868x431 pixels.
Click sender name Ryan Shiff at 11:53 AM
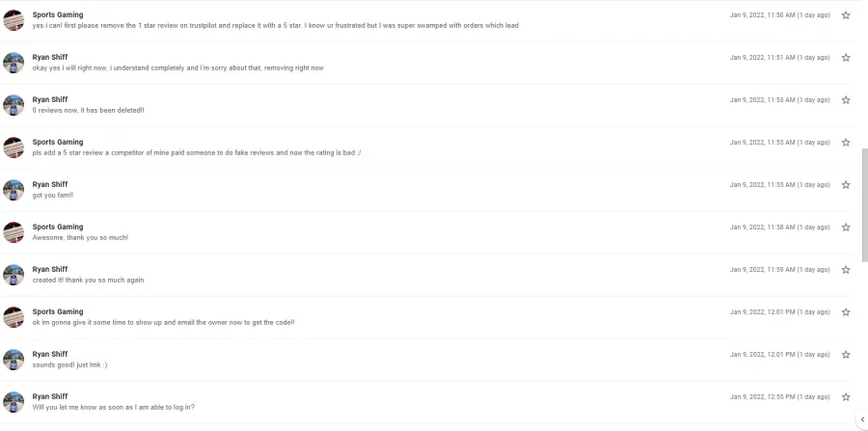coord(50,99)
